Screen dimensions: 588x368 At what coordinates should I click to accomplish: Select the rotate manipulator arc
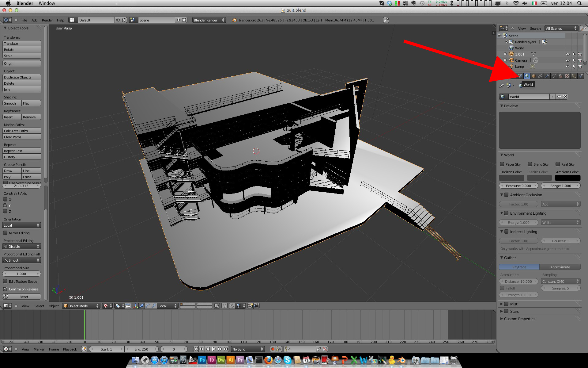[148, 306]
